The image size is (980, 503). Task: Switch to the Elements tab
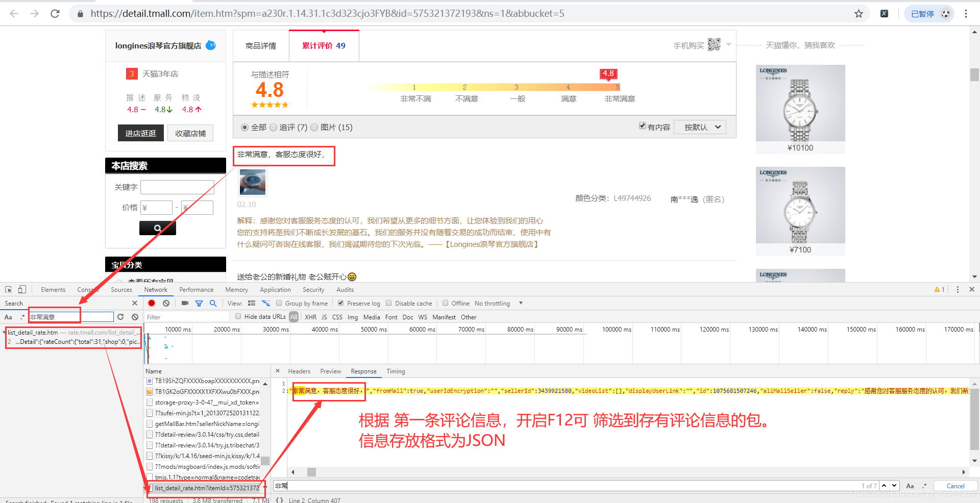tap(53, 289)
